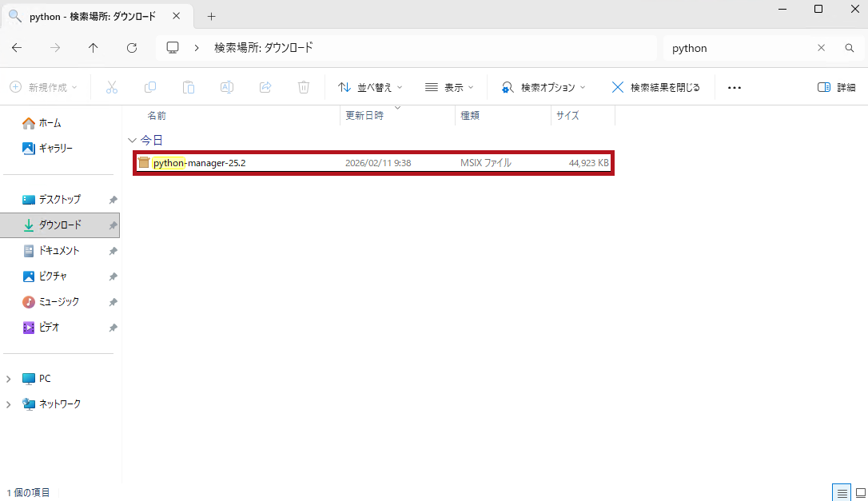Select ダウンロード in the navigation pane
This screenshot has width=868, height=501.
tap(60, 225)
